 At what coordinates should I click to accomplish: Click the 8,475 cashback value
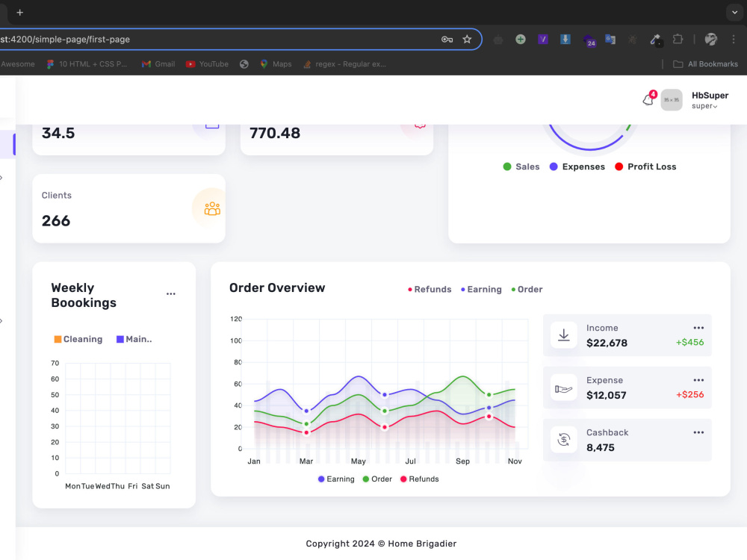pos(601,447)
